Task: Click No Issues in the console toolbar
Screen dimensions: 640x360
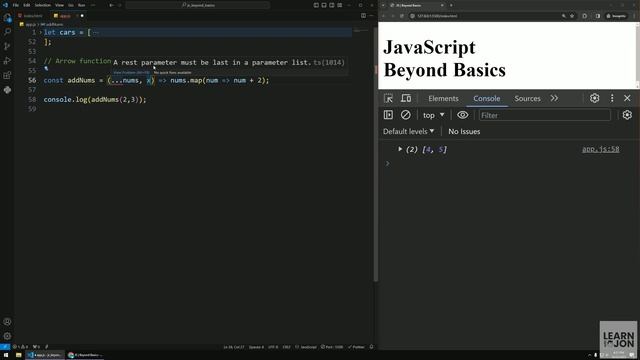Action: pos(464,131)
